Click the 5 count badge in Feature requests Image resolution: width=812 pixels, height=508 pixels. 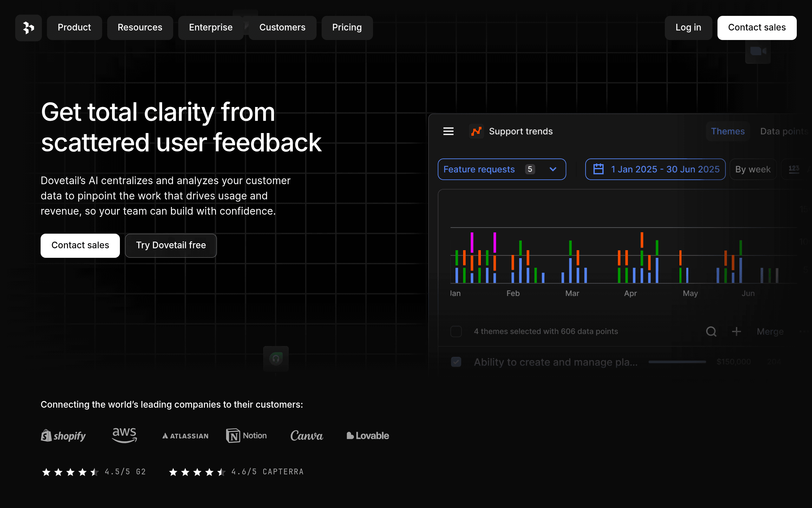coord(530,169)
